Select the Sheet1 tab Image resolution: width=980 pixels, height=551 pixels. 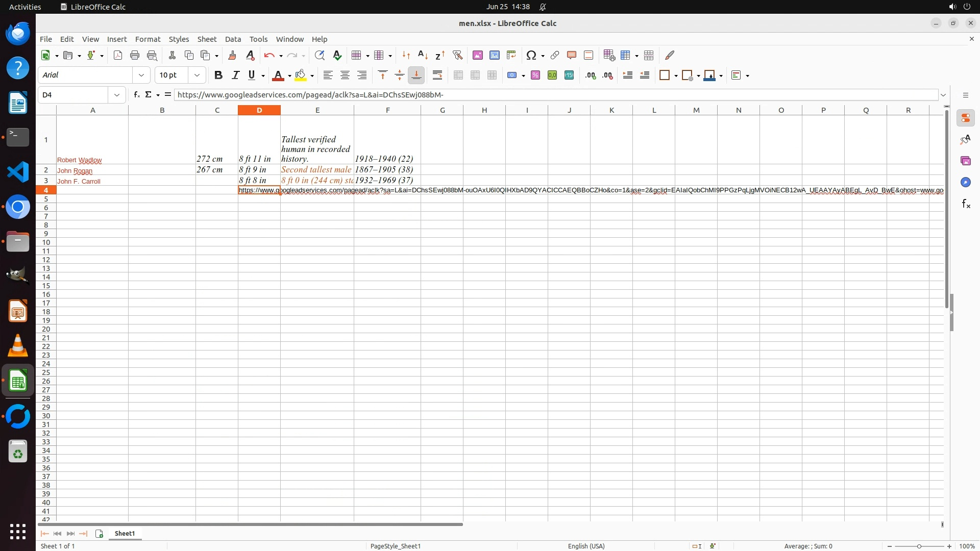(x=125, y=534)
